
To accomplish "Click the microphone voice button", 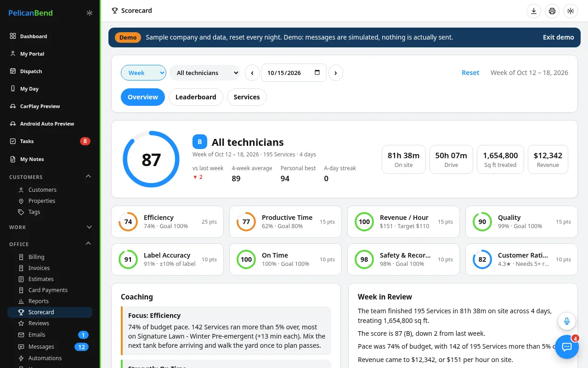I will pos(567,321).
